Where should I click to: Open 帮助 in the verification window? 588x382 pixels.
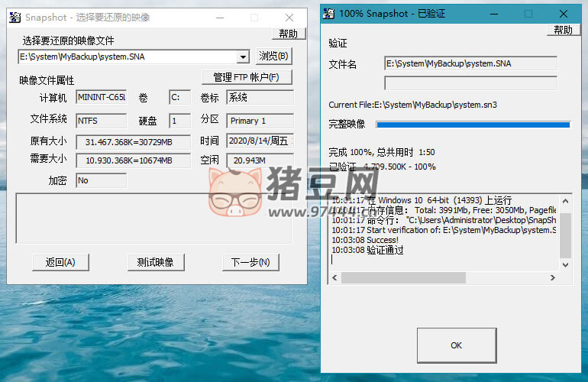pyautogui.click(x=563, y=30)
